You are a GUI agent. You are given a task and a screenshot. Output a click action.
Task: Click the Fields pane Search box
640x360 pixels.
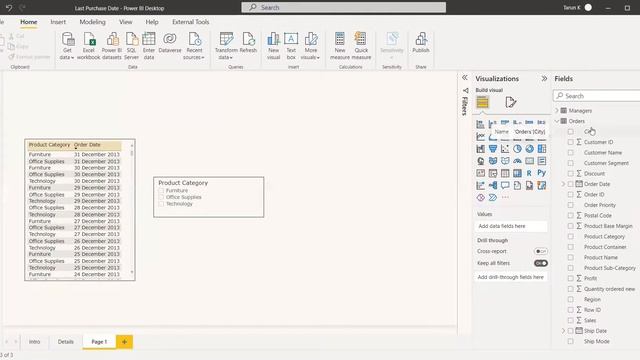[597, 96]
